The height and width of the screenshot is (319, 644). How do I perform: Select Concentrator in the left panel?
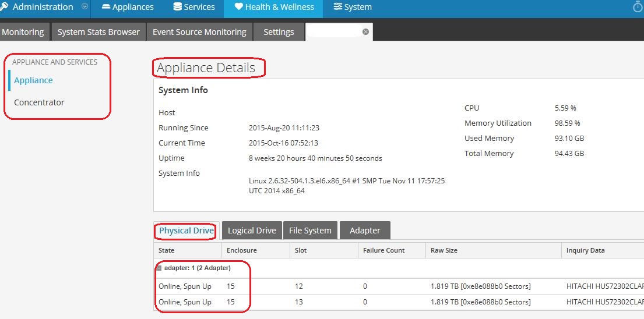(x=39, y=102)
